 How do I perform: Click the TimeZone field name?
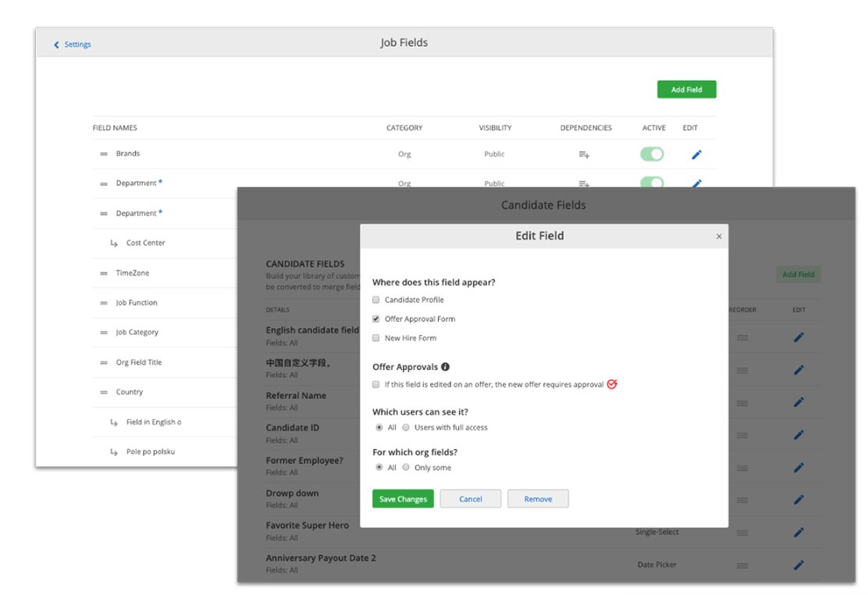[132, 273]
